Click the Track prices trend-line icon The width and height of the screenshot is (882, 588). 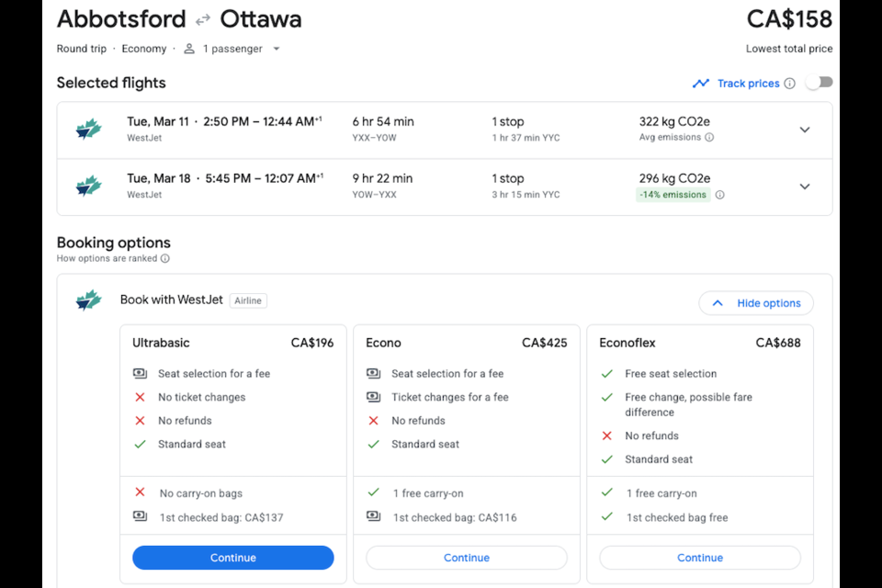point(701,84)
